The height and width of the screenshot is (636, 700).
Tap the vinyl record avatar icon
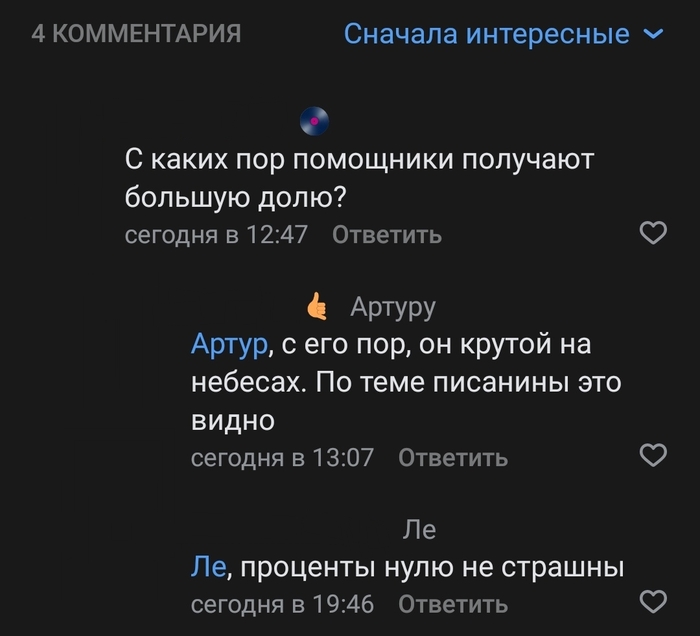pos(314,122)
